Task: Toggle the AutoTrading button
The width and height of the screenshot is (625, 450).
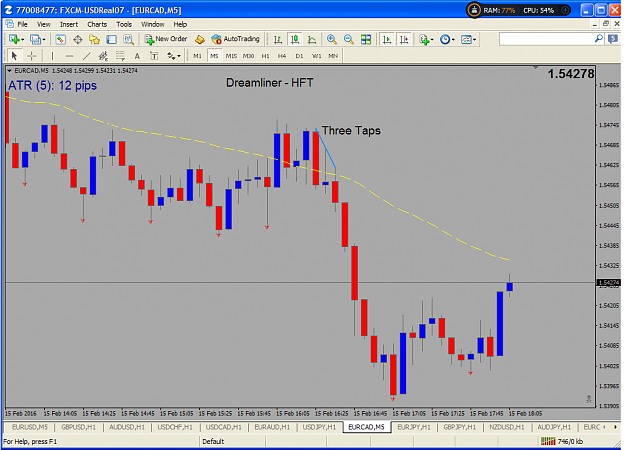Action: tap(236, 39)
